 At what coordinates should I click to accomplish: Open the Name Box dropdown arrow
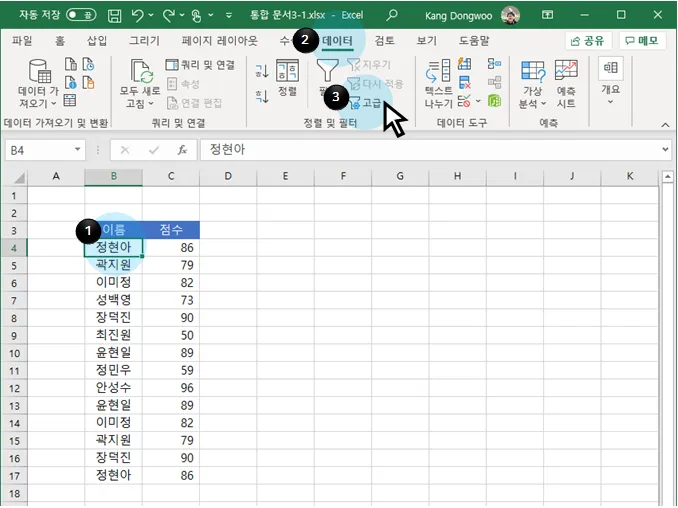pyautogui.click(x=77, y=150)
